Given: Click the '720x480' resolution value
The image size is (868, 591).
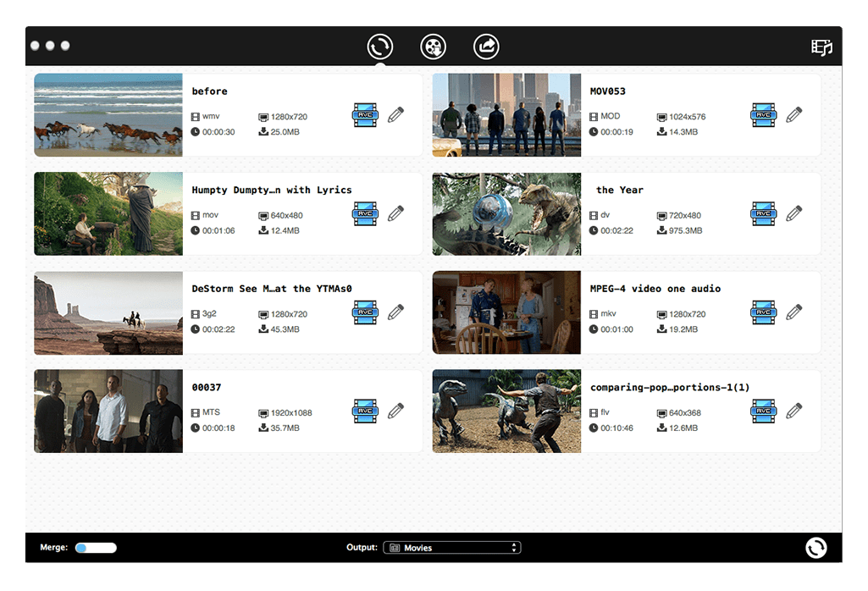Looking at the screenshot, I should click(x=685, y=215).
